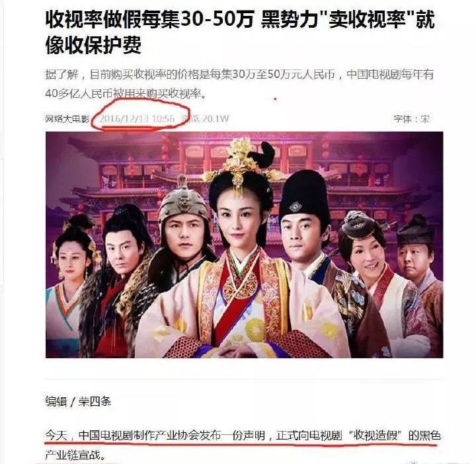The image size is (476, 464).
Task: Select the 字体:宋 font option
Action: pos(412,119)
